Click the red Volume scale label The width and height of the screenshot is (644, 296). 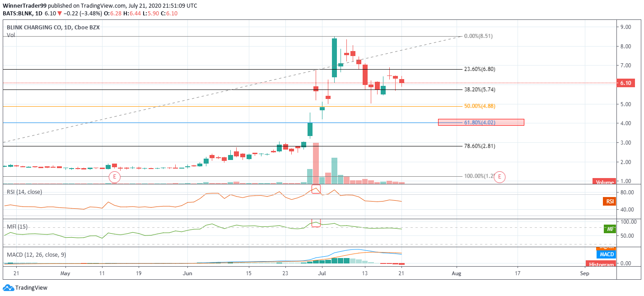tap(603, 182)
